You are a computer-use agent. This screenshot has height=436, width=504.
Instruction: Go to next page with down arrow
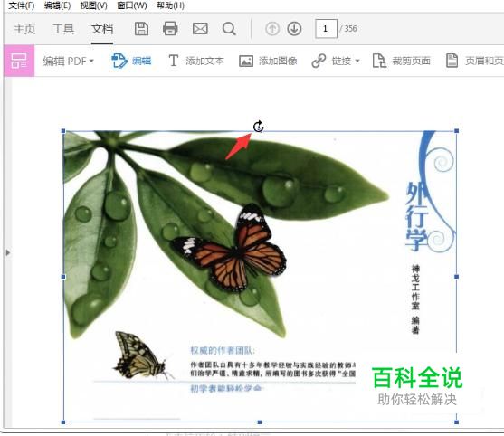pos(294,29)
